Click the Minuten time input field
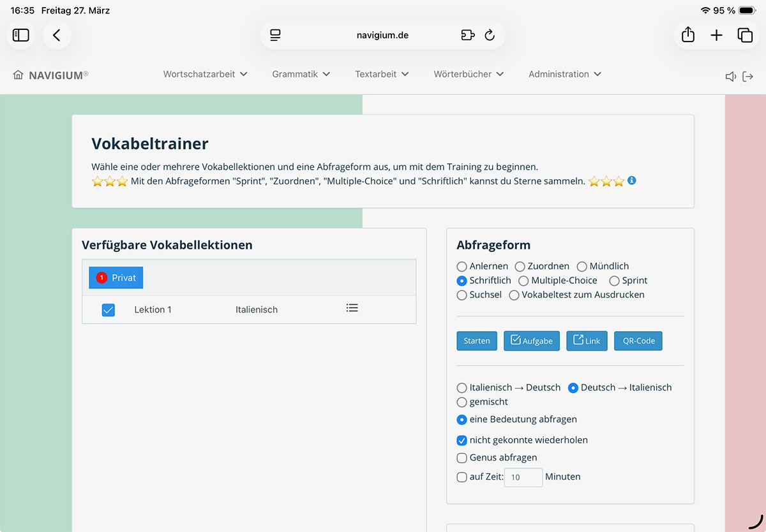Image resolution: width=766 pixels, height=532 pixels. 523,477
